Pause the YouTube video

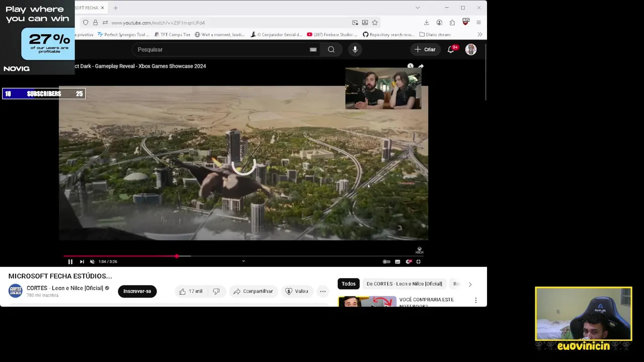[x=70, y=261]
